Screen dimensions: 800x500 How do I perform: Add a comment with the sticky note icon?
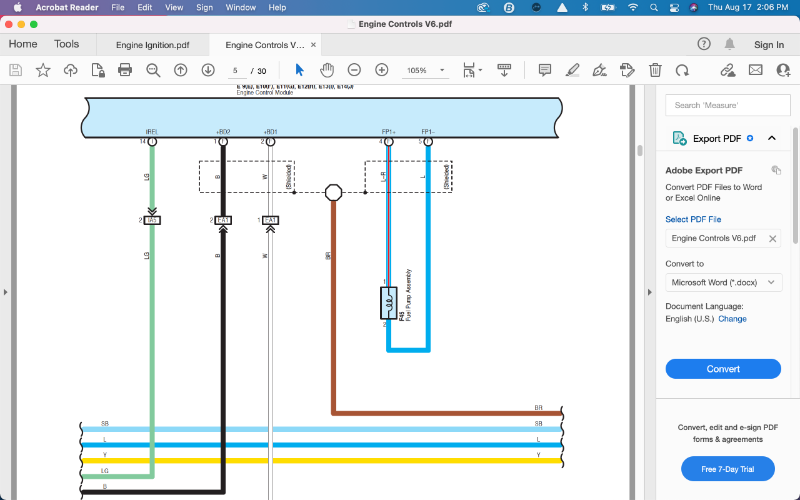(545, 70)
